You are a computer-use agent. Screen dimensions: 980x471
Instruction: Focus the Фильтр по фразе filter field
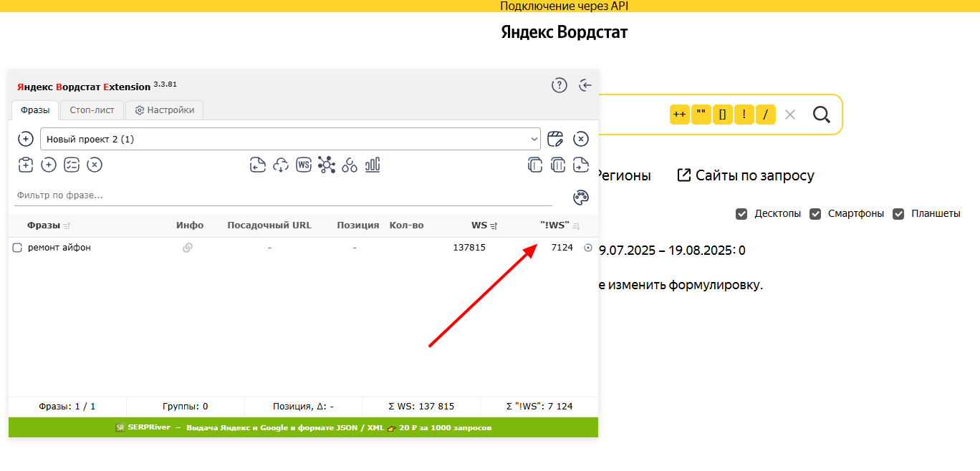tap(284, 195)
